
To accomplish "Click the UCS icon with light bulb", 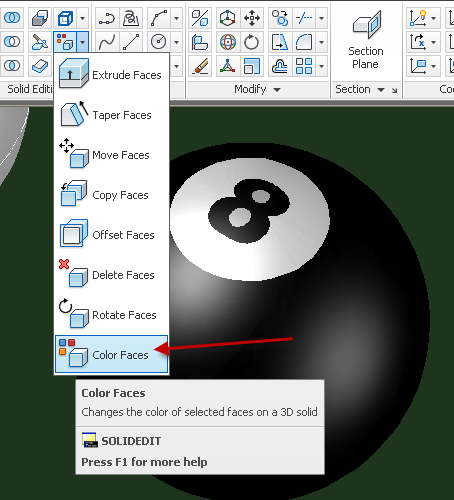I will tap(418, 17).
